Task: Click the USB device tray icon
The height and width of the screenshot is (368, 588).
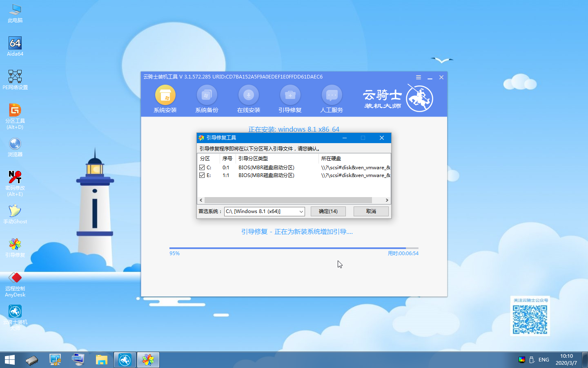Action: tap(532, 360)
